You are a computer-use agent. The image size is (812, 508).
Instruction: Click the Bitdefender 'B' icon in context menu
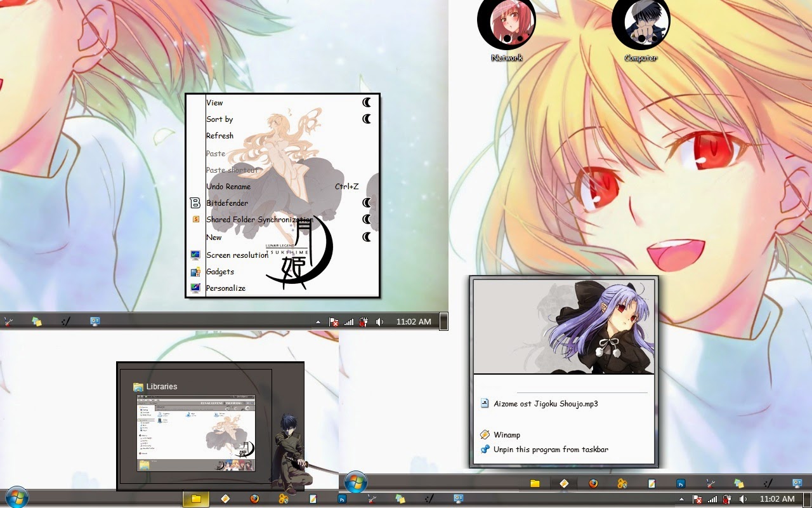tap(195, 203)
